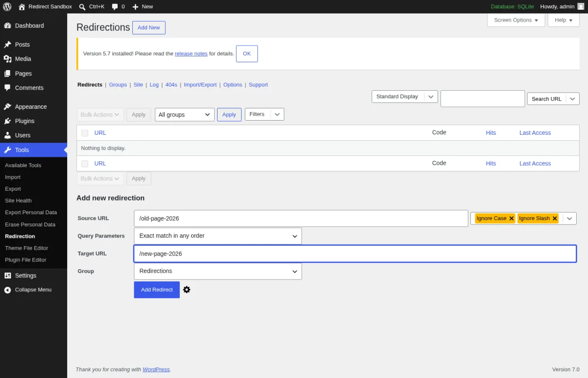
Task: Click the Add New button
Action: coord(149,27)
